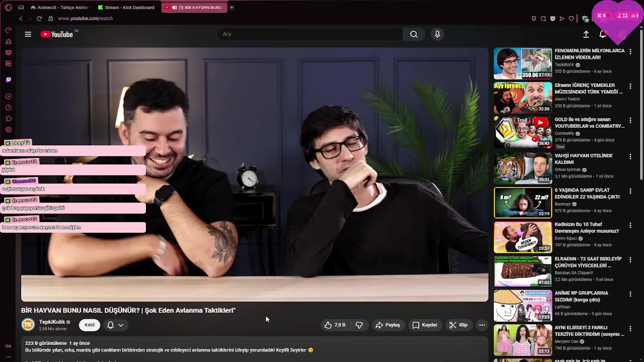
Task: Open sidebar settings gear icon
Action: [x=8, y=130]
